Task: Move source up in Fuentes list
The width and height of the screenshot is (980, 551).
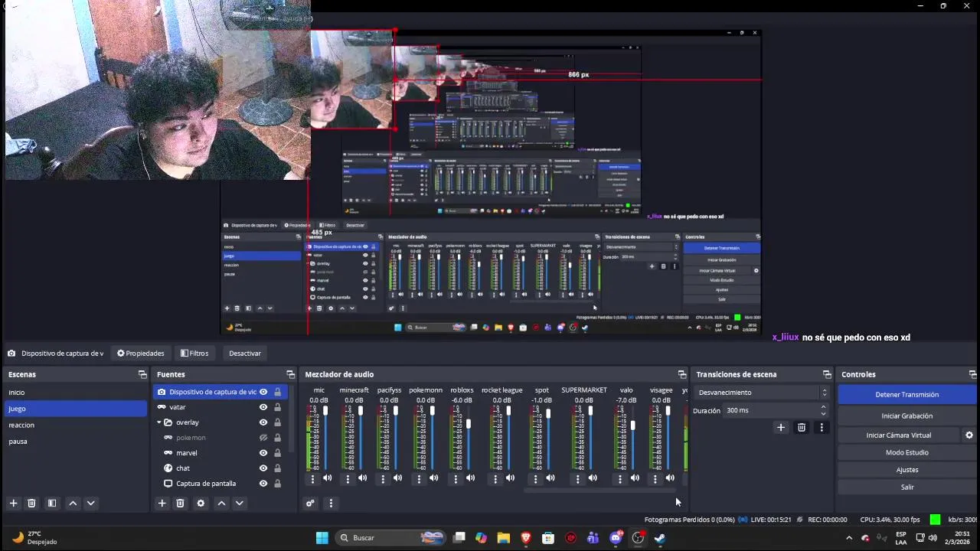Action: click(x=221, y=503)
